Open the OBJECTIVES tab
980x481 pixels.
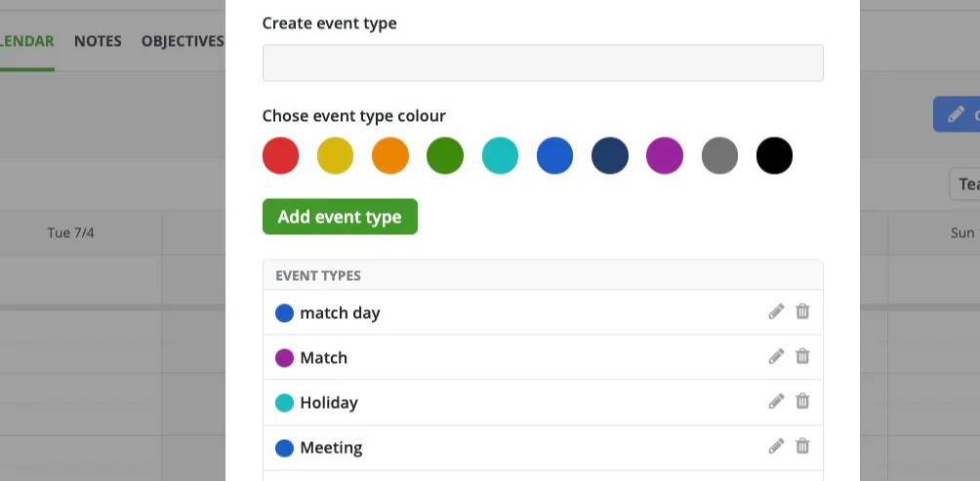(x=183, y=41)
